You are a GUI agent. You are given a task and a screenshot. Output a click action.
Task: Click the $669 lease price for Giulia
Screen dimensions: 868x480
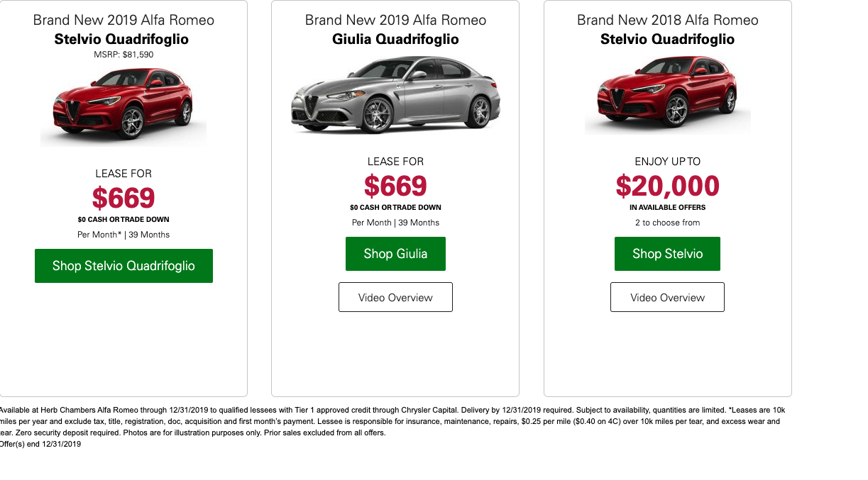(x=395, y=186)
